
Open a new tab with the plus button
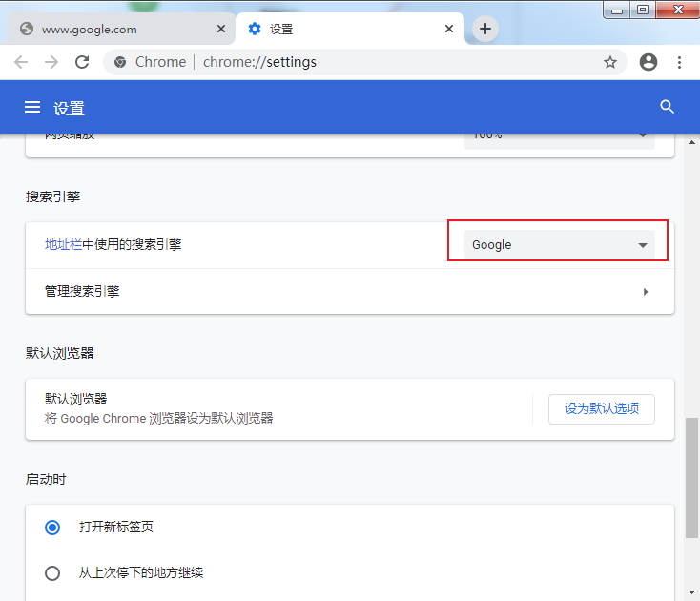tap(485, 29)
